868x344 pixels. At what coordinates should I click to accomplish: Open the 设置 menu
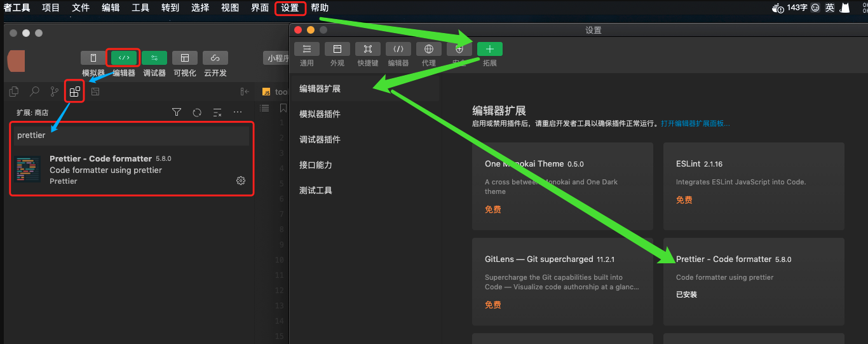(290, 8)
